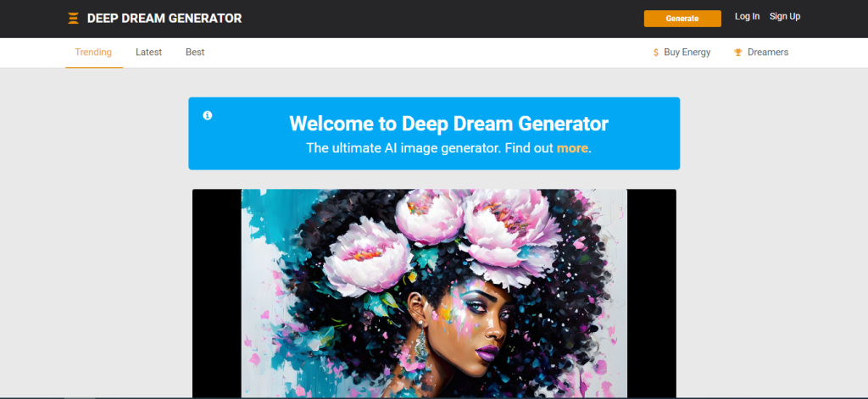Click the trophy icon beside Dreamers
This screenshot has width=868, height=399.
pyautogui.click(x=738, y=53)
